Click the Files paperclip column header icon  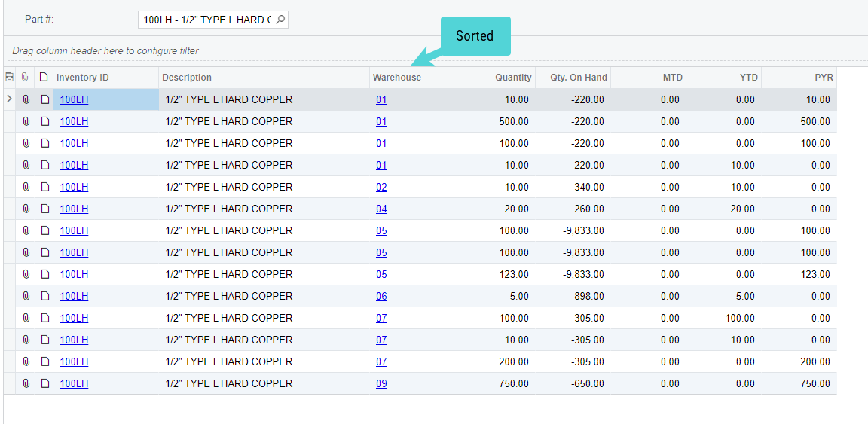coord(25,78)
